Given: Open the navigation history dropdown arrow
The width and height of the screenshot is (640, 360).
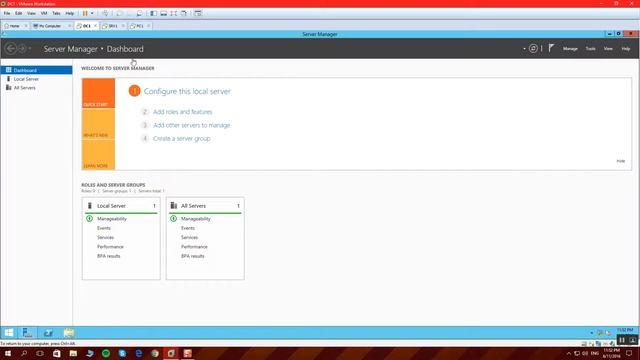Looking at the screenshot, I should [x=30, y=49].
